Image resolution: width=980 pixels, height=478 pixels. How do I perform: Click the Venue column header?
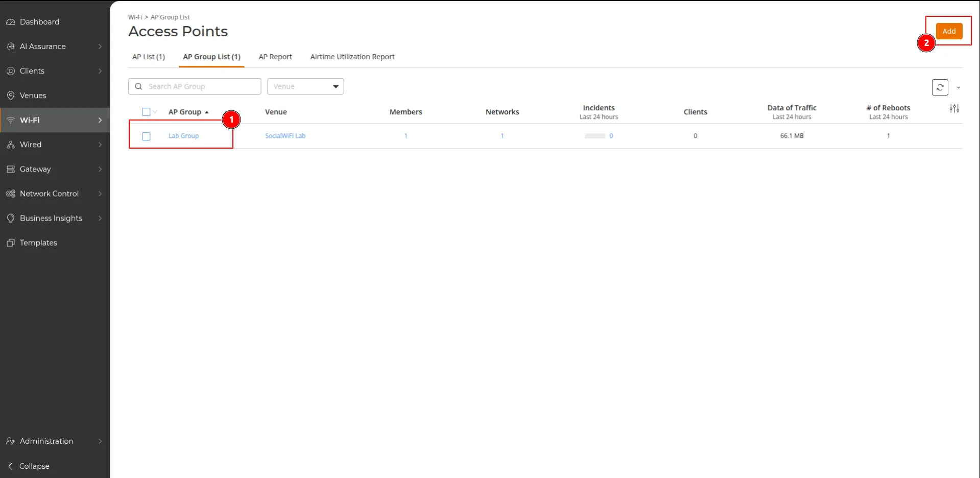tap(276, 112)
